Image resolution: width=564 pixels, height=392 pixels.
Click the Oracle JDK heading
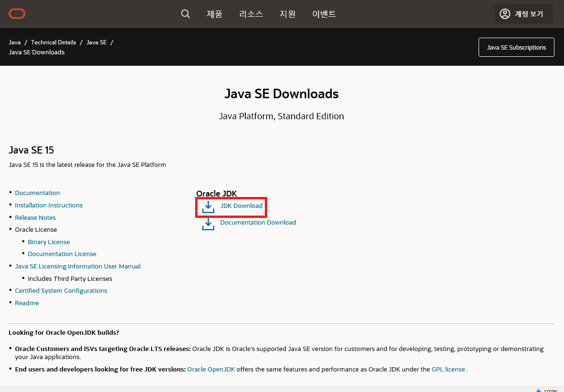pyautogui.click(x=217, y=194)
